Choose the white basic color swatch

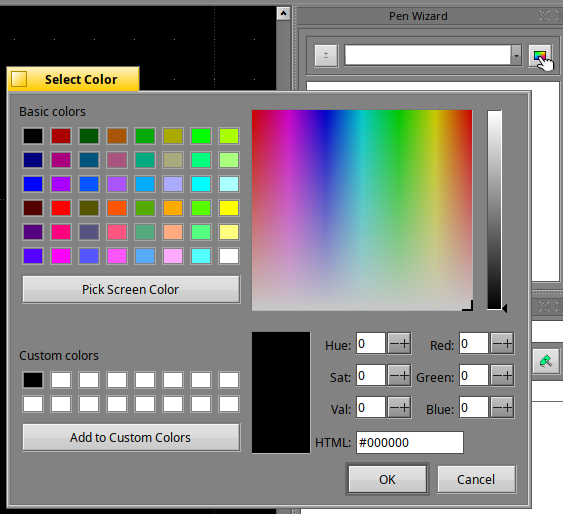click(x=229, y=256)
